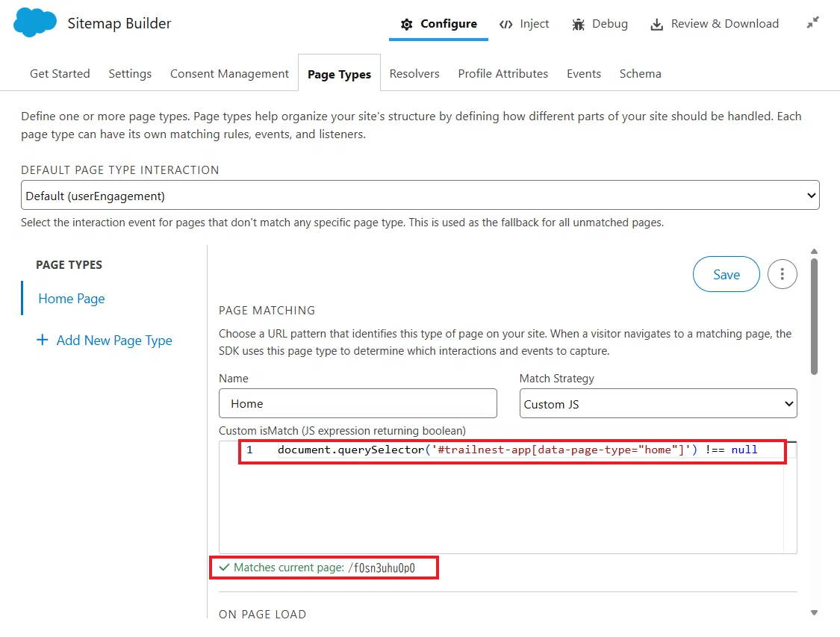This screenshot has height=637, width=840.
Task: Click Add New Page Type link
Action: [x=114, y=341]
